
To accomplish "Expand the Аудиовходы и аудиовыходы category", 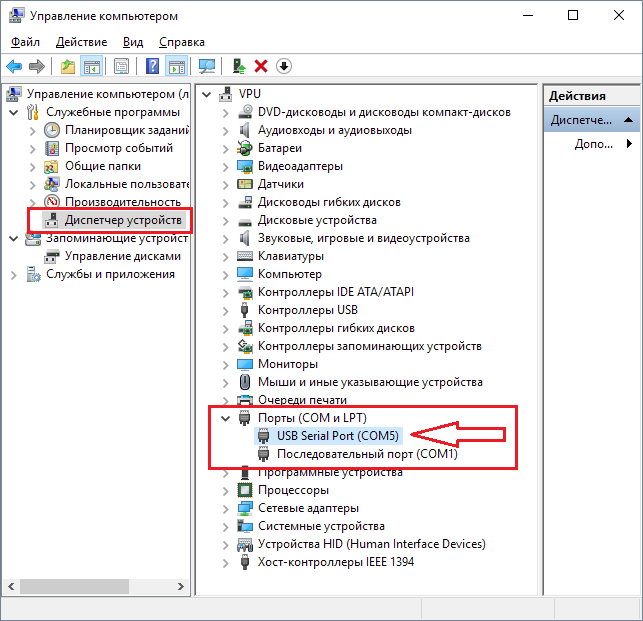I will click(226, 131).
